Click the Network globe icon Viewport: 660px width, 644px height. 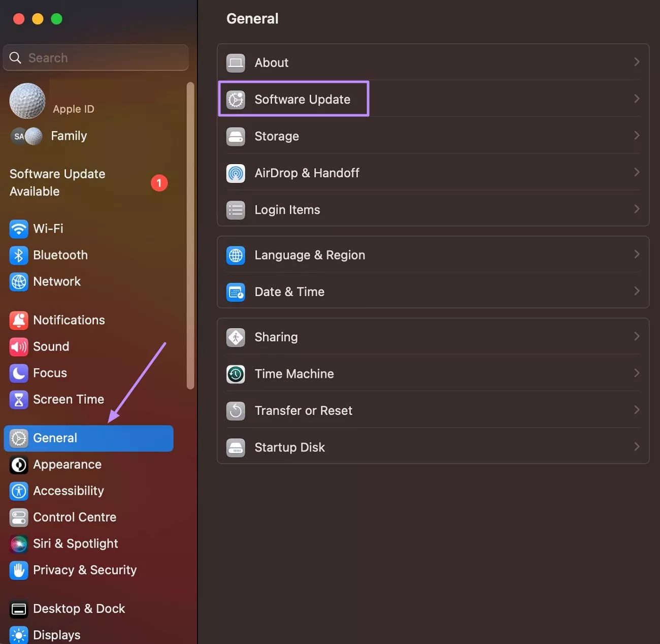pyautogui.click(x=19, y=281)
